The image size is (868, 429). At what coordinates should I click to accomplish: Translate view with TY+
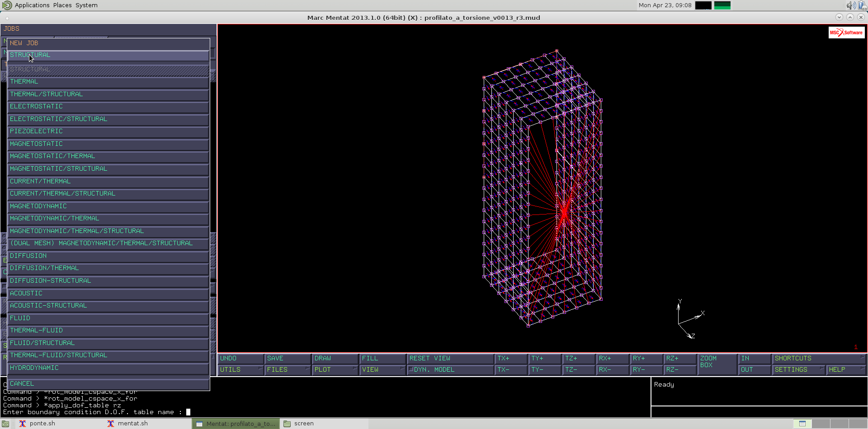tap(545, 359)
